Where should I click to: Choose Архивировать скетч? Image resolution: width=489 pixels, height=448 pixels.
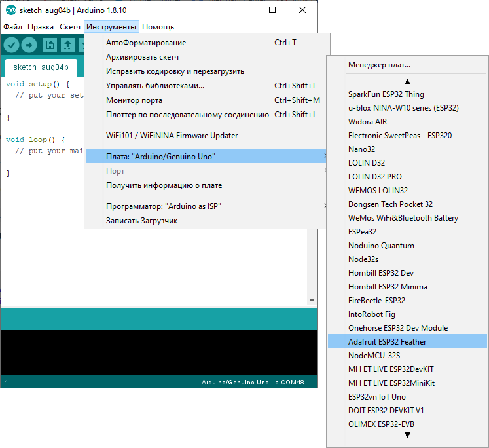(x=206, y=57)
